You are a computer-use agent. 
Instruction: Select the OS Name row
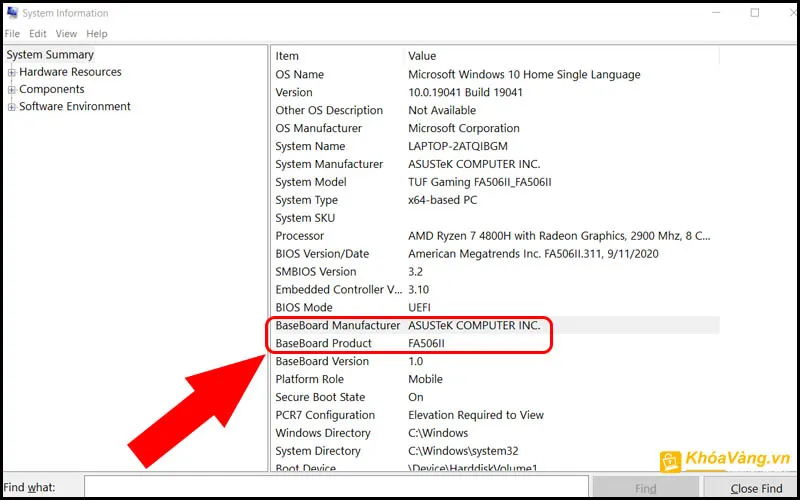click(300, 74)
